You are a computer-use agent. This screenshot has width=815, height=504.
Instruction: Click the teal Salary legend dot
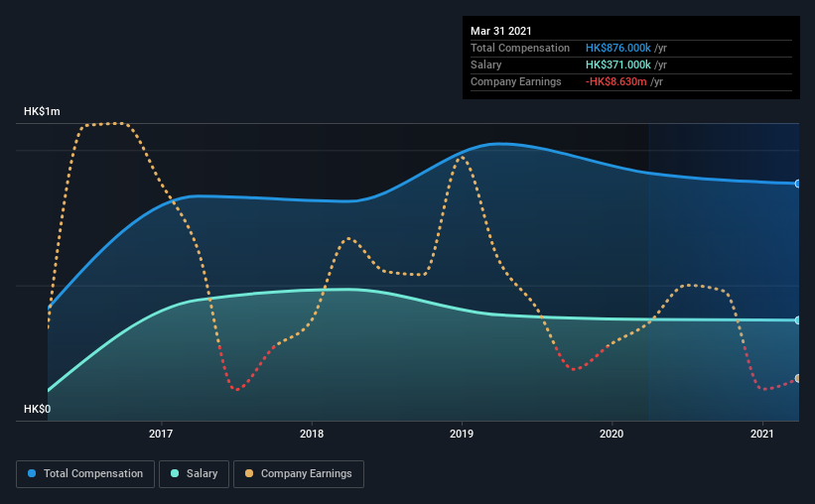[175, 473]
